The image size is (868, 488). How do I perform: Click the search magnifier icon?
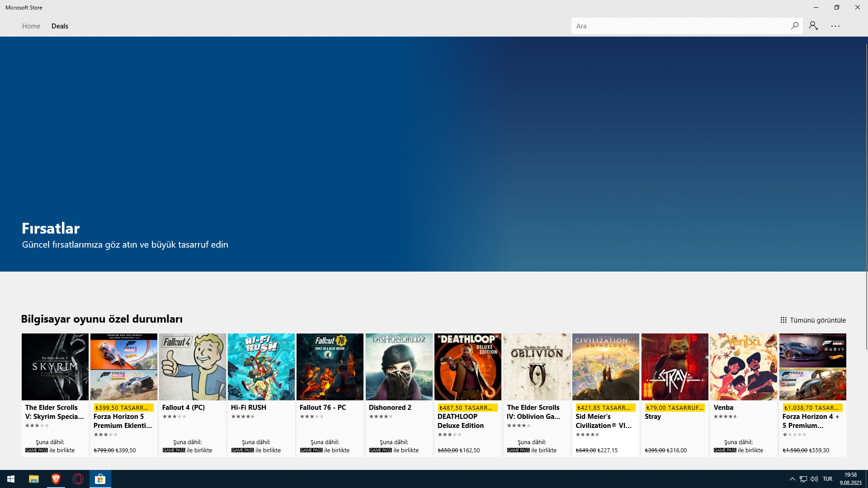(794, 26)
